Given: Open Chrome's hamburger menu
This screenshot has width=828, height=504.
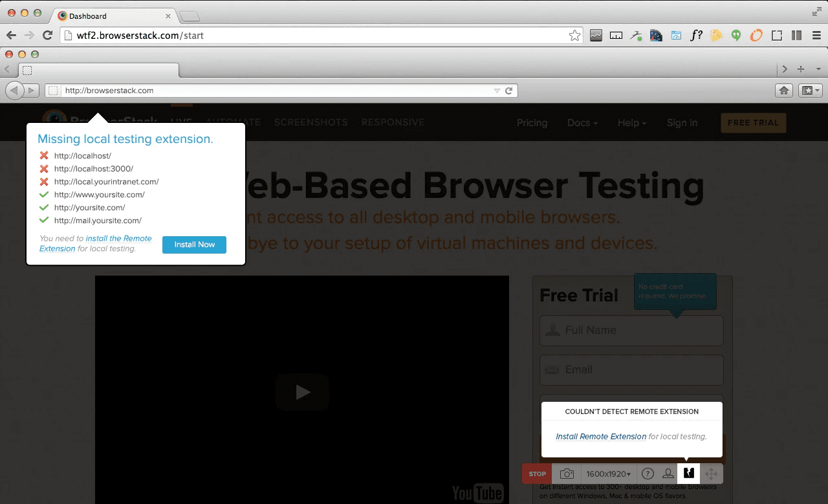Looking at the screenshot, I should [816, 36].
